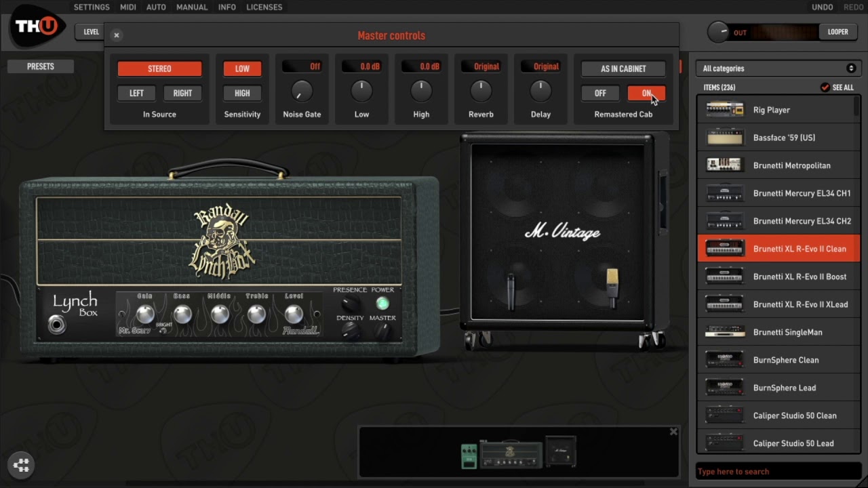The image size is (868, 488).
Task: Select LEFT input source
Action: coord(136,93)
